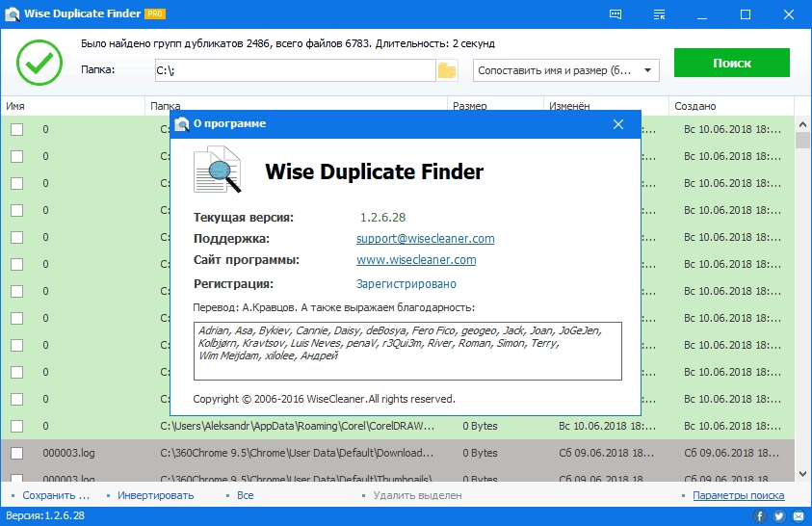Click the Все select-all link
This screenshot has height=526, width=812.
coord(246,495)
